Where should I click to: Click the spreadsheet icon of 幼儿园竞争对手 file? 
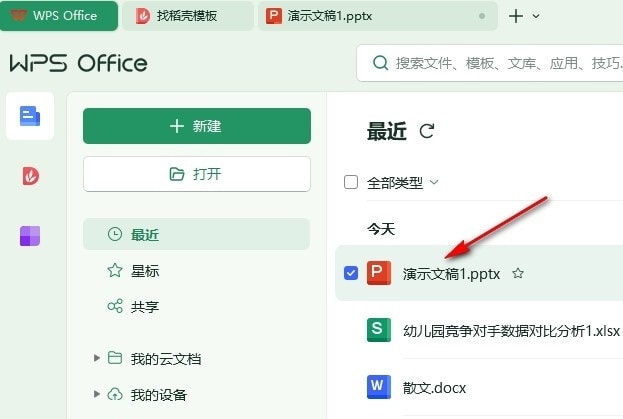(379, 330)
